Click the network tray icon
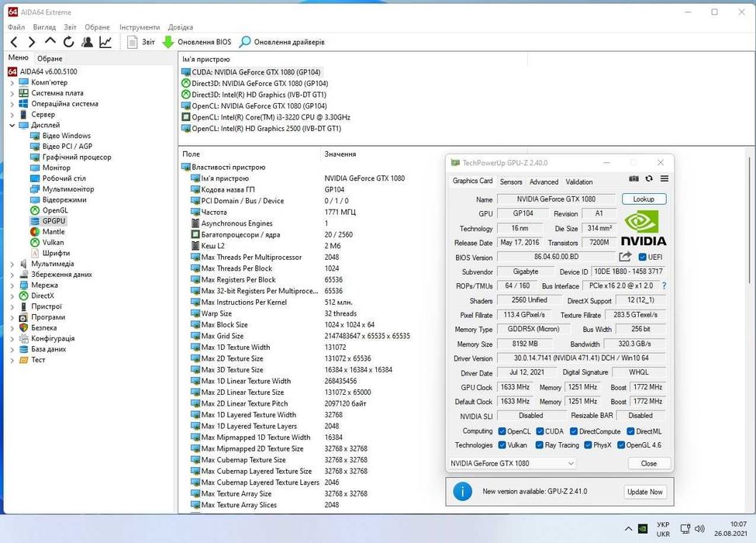756x543 pixels. (685, 529)
